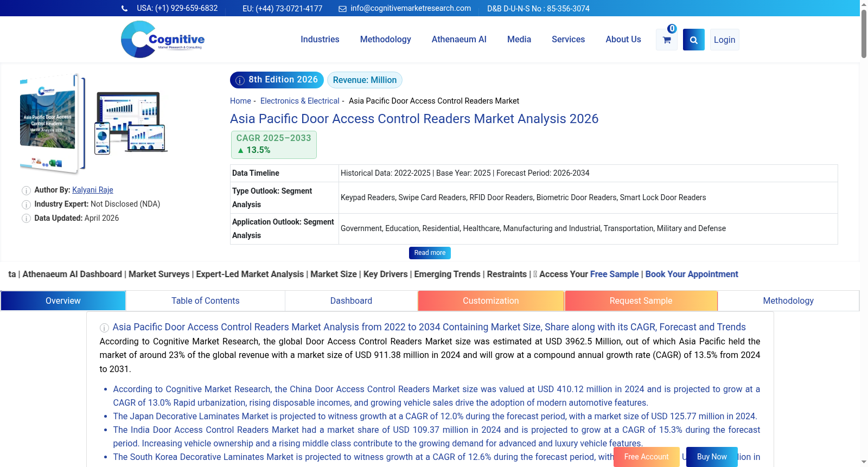Open the Request Sample tab
This screenshot has height=467, width=868.
641,300
